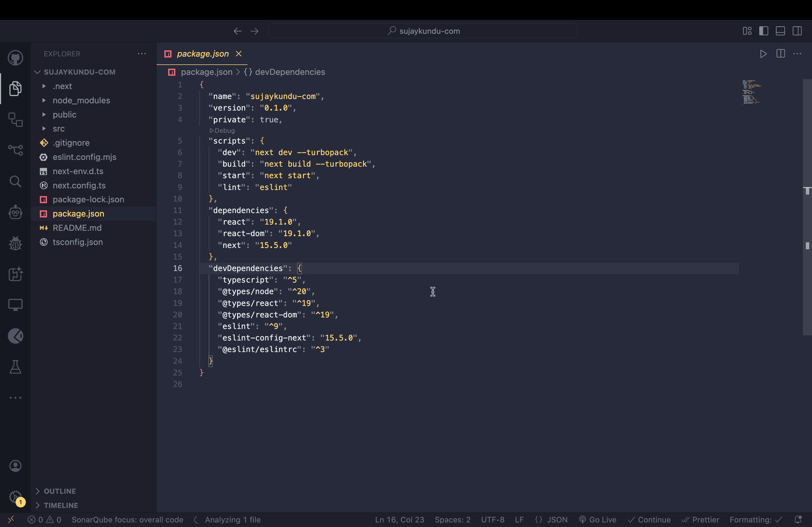This screenshot has width=812, height=527.
Task: Expand the OUTLINE section
Action: 60,491
